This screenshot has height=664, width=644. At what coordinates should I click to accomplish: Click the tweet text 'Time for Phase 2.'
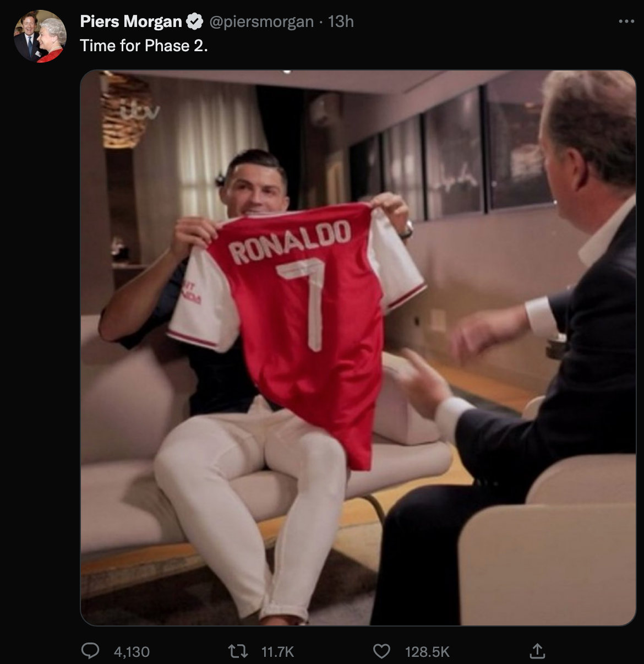click(x=144, y=46)
